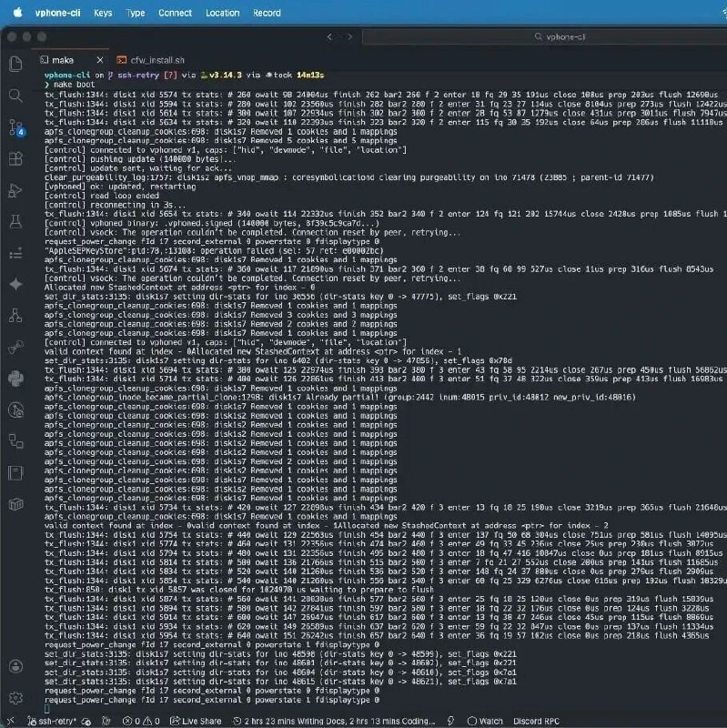Open the Run and Debug view

pyautogui.click(x=15, y=190)
